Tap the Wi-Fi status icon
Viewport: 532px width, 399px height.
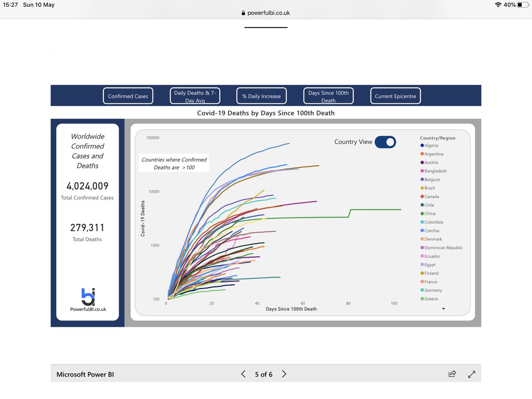(499, 4)
